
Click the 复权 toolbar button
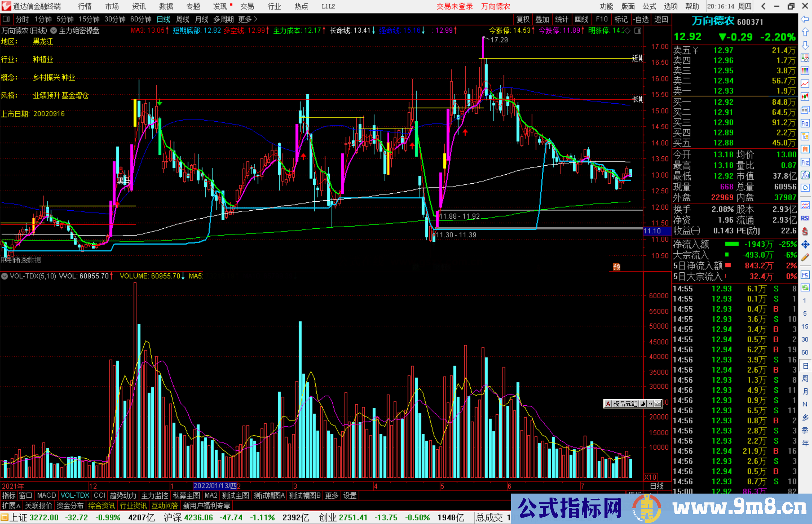[x=523, y=19]
